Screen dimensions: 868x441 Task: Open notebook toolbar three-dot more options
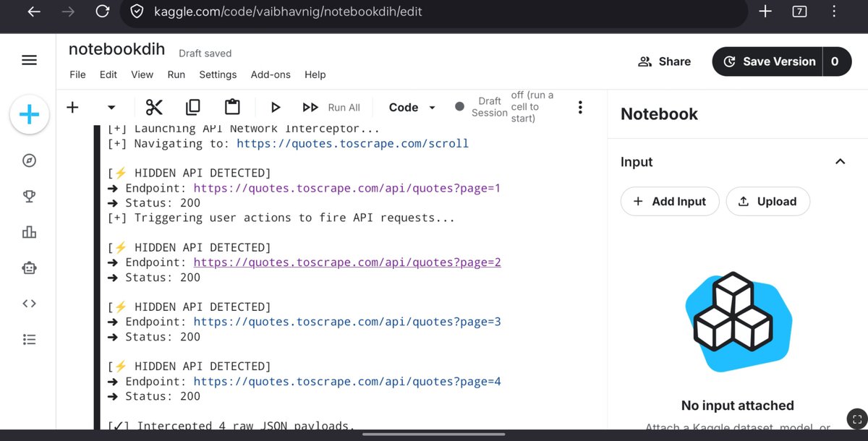pyautogui.click(x=579, y=107)
